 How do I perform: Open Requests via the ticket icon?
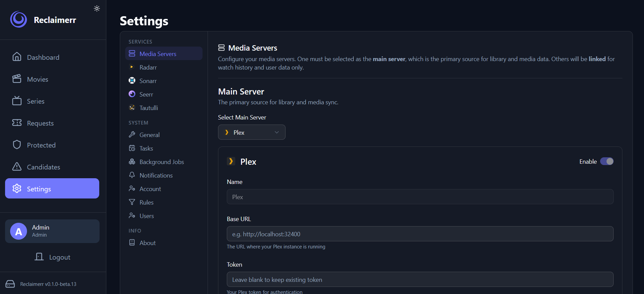coord(17,123)
